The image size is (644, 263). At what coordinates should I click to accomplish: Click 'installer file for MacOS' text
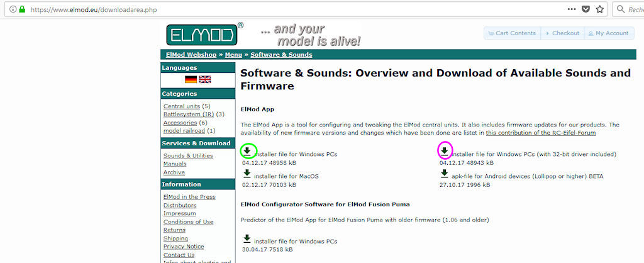286,176
